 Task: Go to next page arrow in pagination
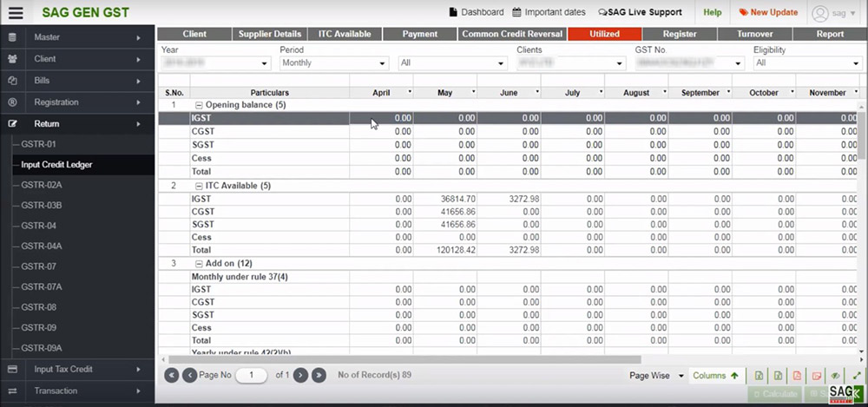[300, 375]
